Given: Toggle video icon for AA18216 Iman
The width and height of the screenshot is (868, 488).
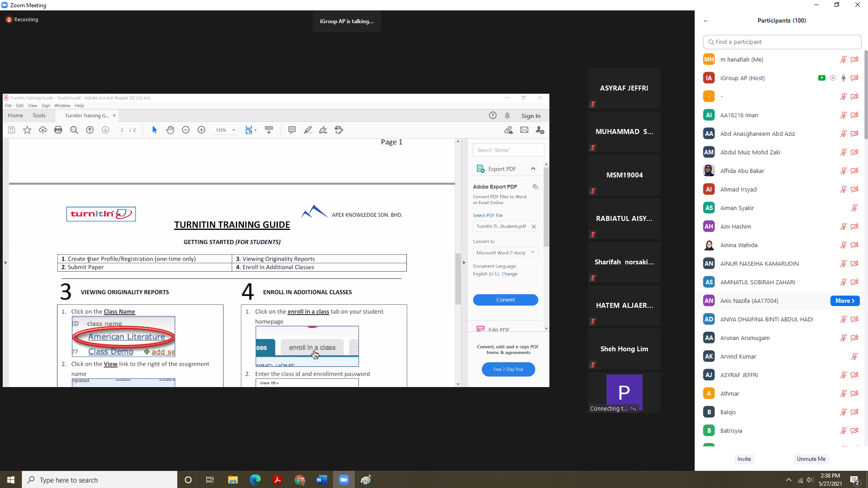Looking at the screenshot, I should coord(854,115).
